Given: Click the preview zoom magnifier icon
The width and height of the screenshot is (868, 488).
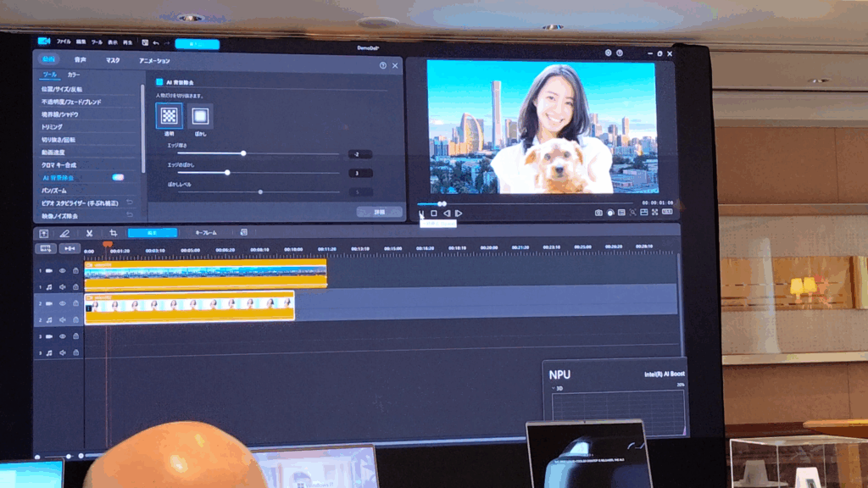Looking at the screenshot, I should click(632, 213).
